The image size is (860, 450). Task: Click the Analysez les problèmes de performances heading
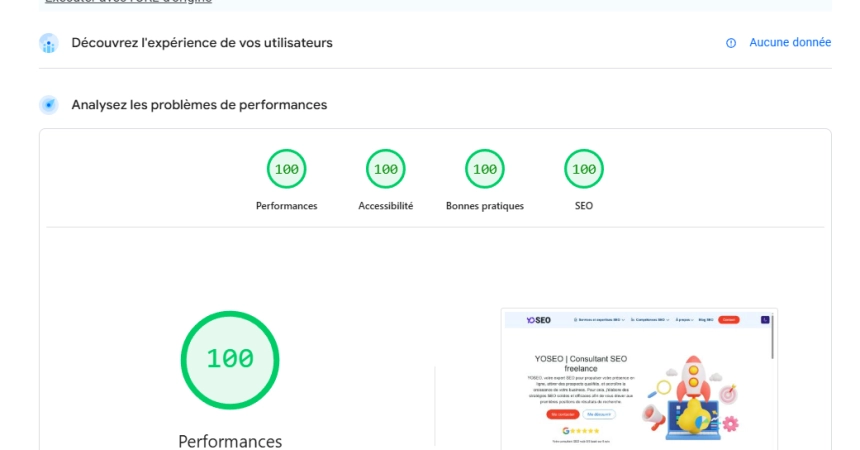199,105
